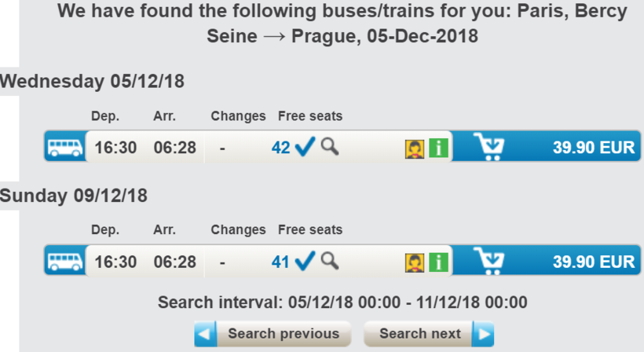Open magnifier details for Wednesday's bus
644x352 pixels.
pyautogui.click(x=330, y=146)
